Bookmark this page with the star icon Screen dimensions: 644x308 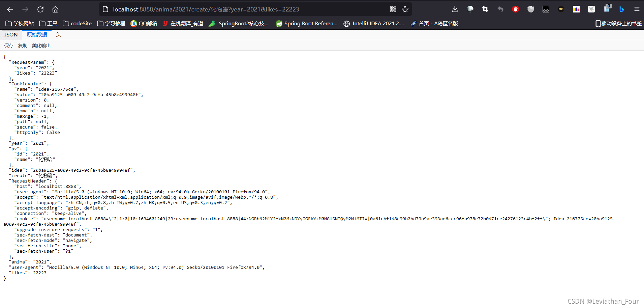coord(405,9)
